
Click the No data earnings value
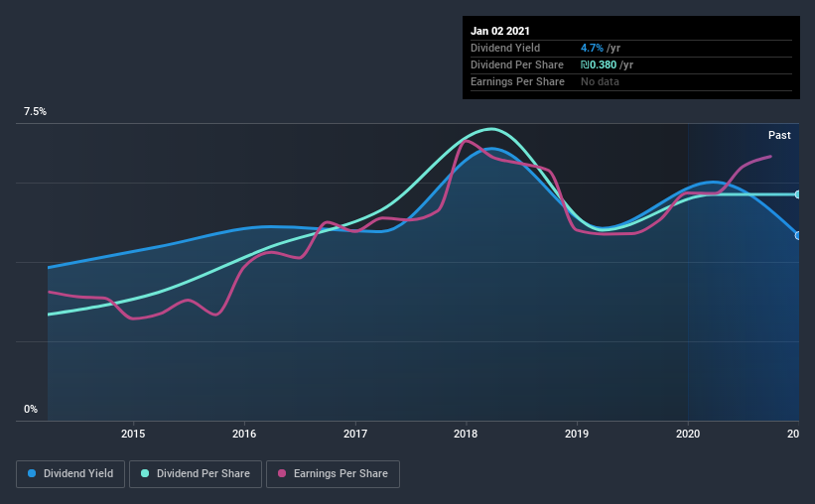point(600,81)
